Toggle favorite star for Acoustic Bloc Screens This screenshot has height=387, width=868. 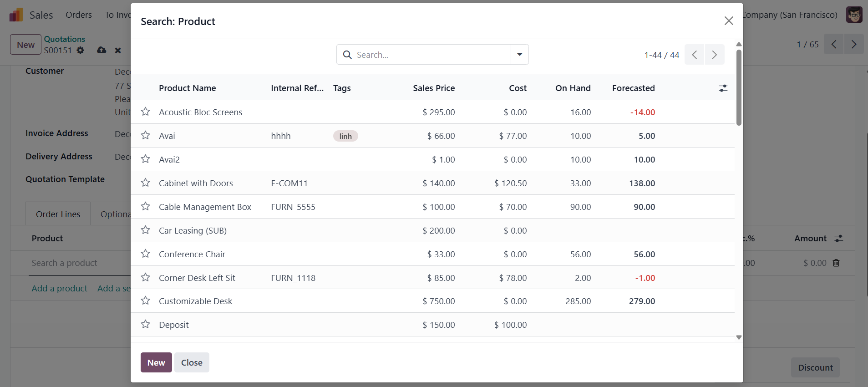click(x=145, y=112)
